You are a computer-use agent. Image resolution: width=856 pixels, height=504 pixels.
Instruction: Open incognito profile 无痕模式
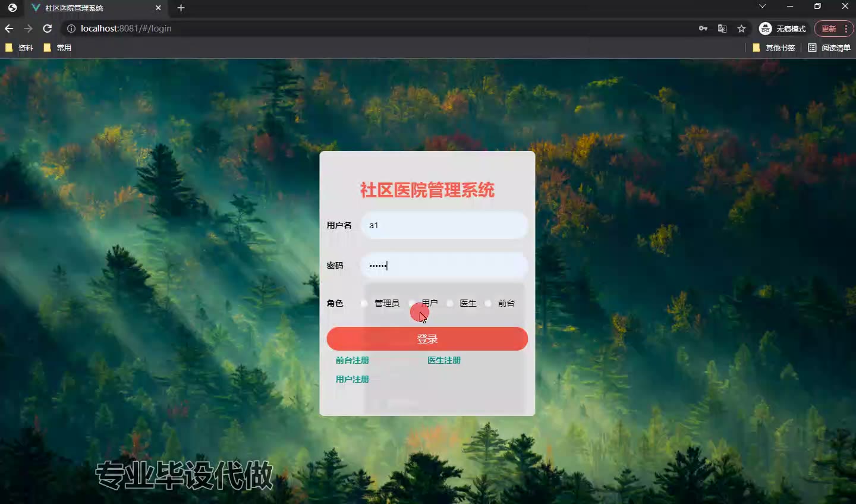(783, 29)
